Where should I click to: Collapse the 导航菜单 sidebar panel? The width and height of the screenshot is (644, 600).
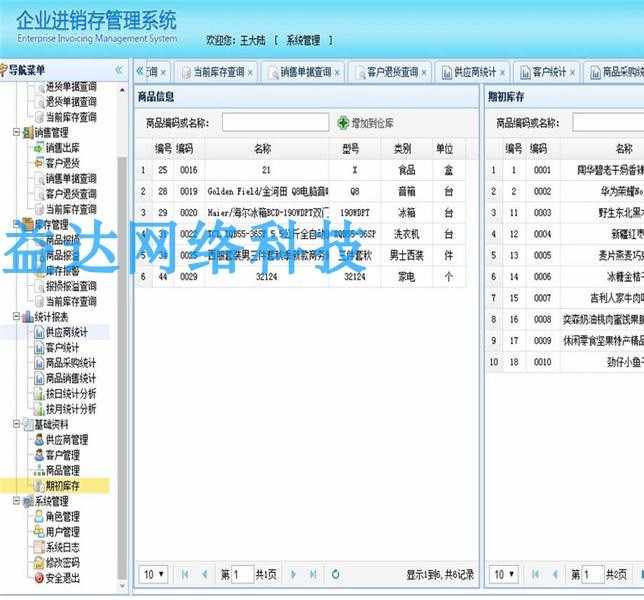point(119,70)
